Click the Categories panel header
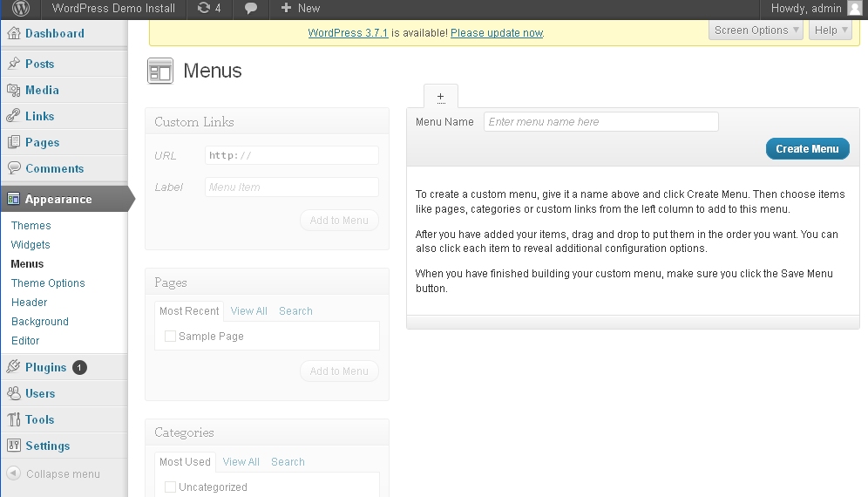This screenshot has height=497, width=868. [x=267, y=432]
